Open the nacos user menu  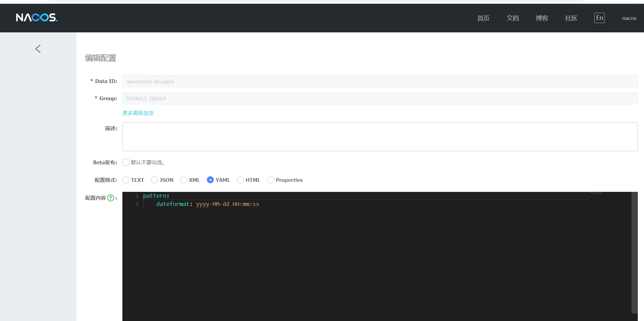pos(629,18)
